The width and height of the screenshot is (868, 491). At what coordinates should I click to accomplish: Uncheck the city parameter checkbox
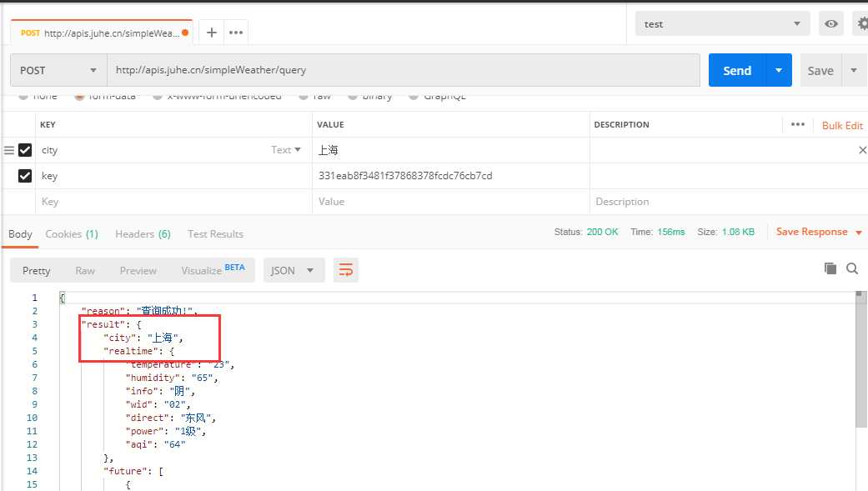click(25, 150)
